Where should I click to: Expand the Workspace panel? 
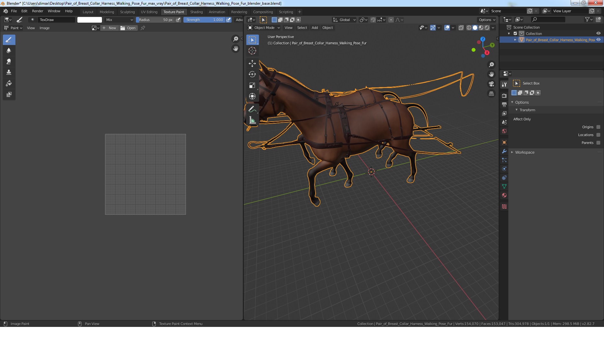(512, 152)
